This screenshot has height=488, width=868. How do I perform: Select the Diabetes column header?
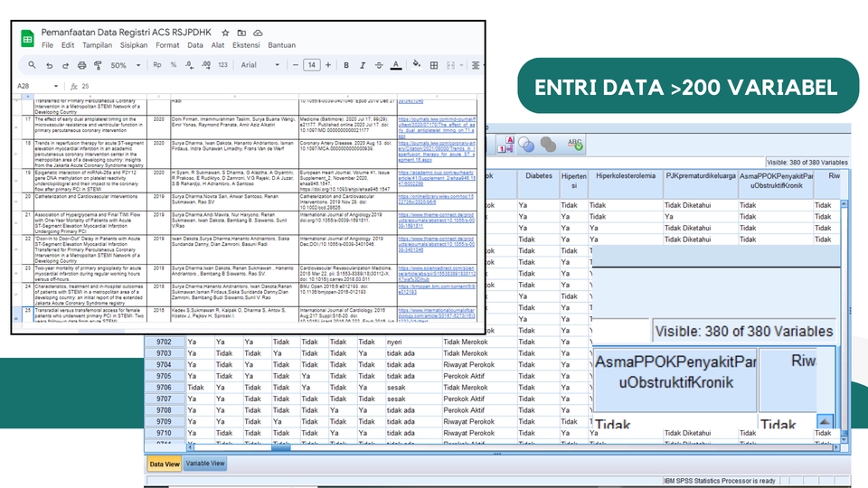pos(538,184)
